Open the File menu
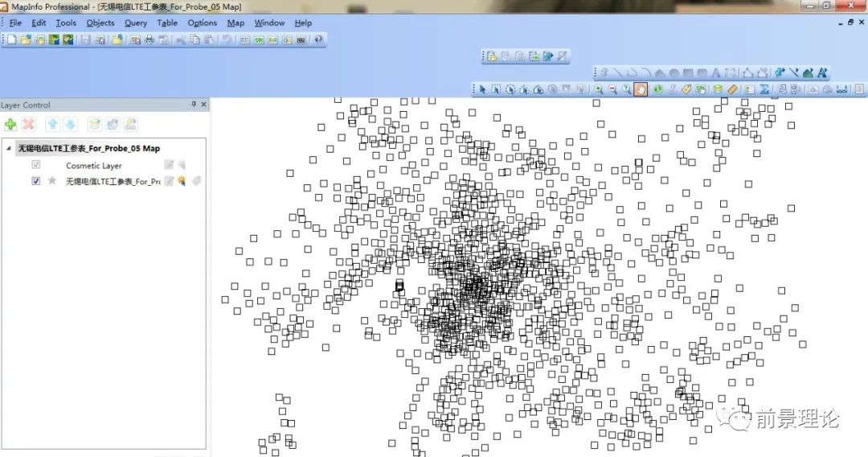Screen dimensions: 868x457 point(15,23)
